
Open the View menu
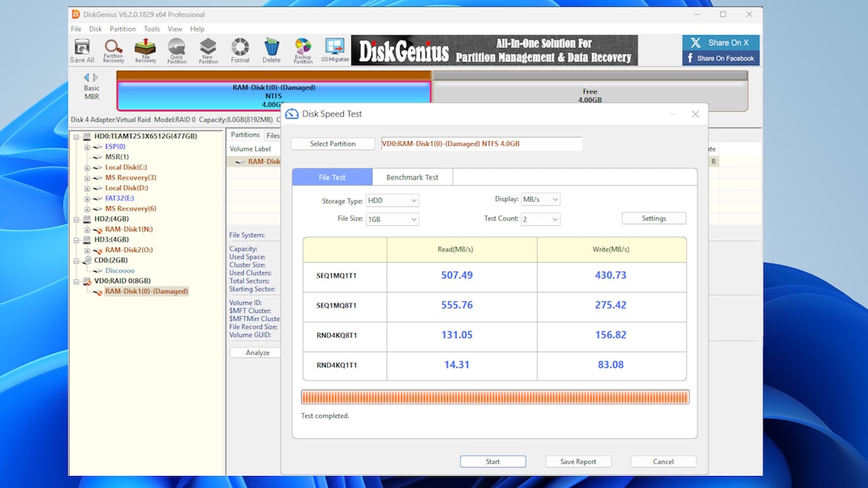(174, 29)
